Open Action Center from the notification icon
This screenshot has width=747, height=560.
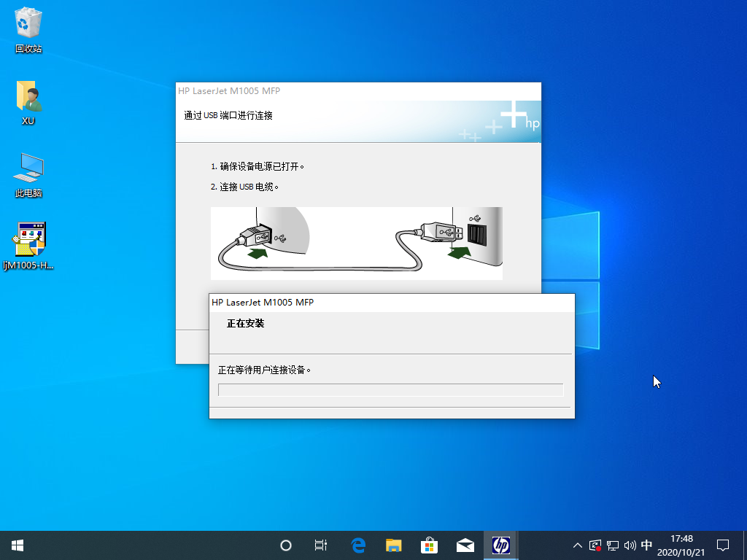click(722, 545)
